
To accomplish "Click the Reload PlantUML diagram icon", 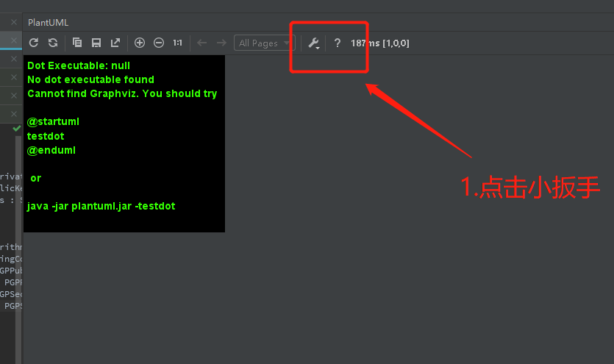I will (x=34, y=43).
